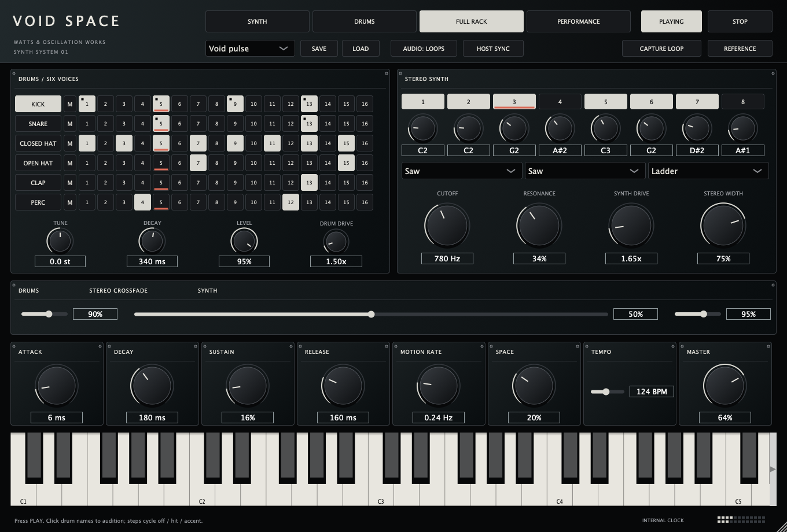Screen dimensions: 787x532
Task: Click the Capture Loop button
Action: point(661,49)
